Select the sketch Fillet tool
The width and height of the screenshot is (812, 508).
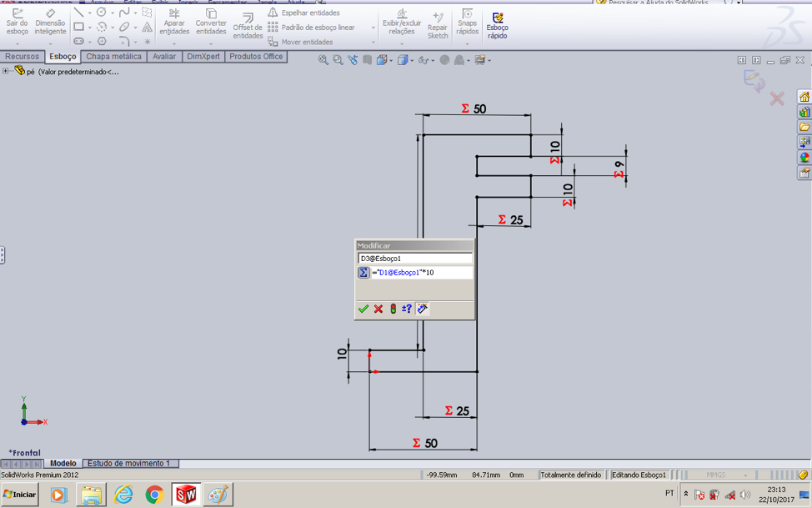124,41
